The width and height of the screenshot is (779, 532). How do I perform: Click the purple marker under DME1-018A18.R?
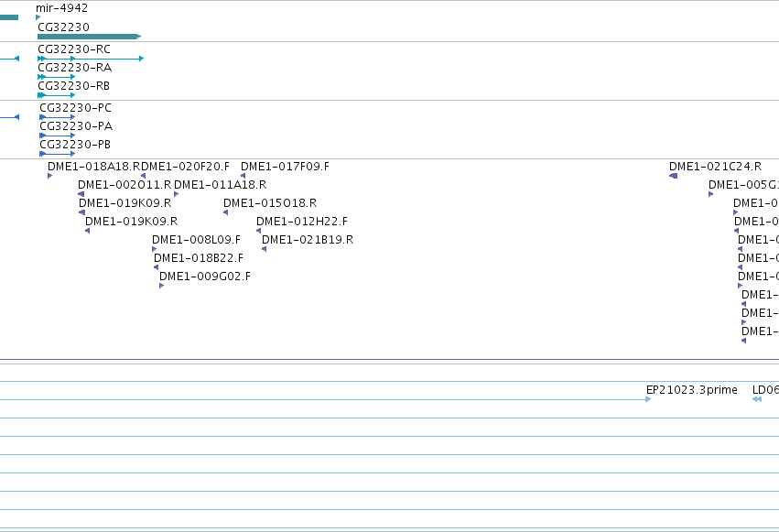point(50,176)
